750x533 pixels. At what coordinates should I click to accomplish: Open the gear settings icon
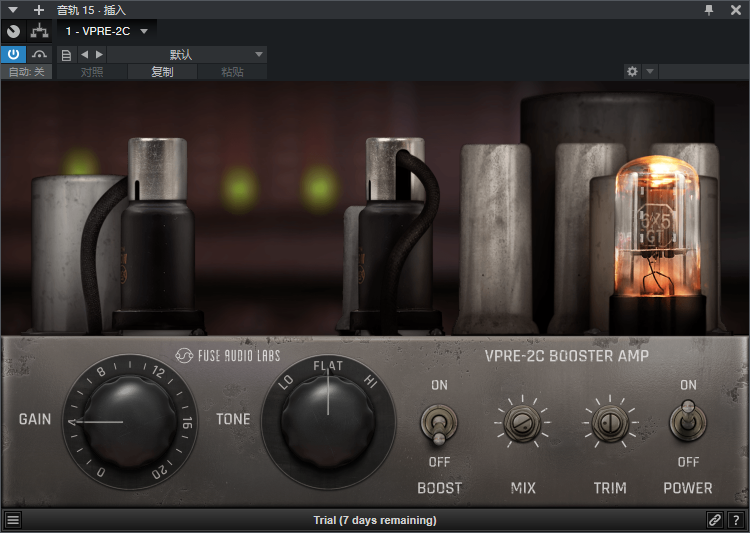pos(632,72)
